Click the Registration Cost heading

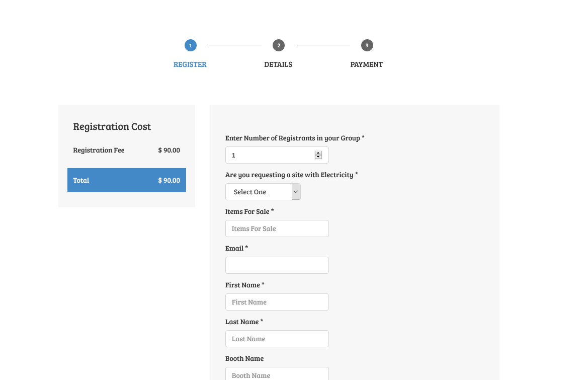(112, 127)
